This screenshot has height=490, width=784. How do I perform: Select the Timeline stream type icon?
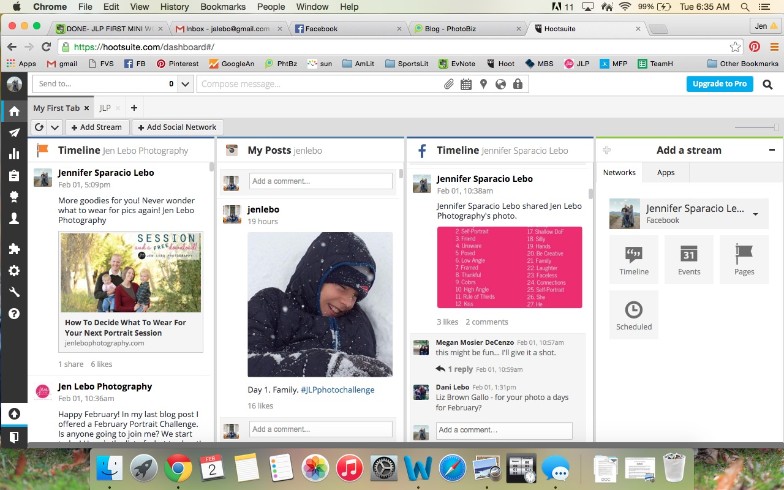point(634,260)
